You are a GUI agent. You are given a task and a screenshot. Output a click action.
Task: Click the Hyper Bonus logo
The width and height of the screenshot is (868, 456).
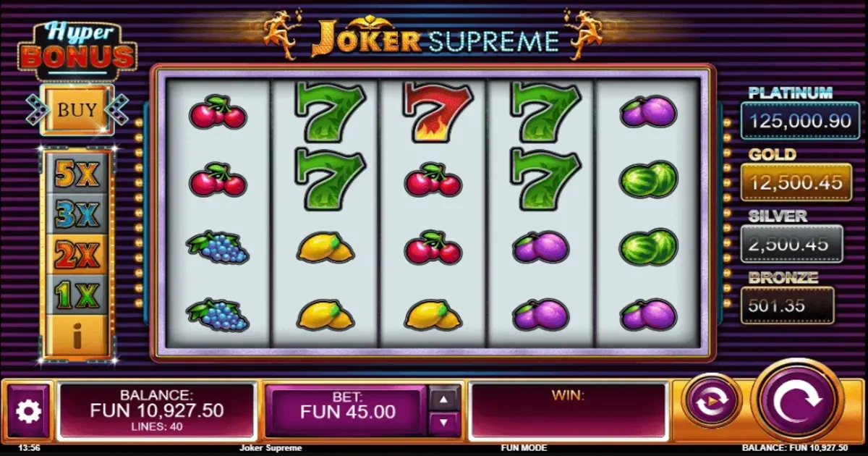click(77, 49)
